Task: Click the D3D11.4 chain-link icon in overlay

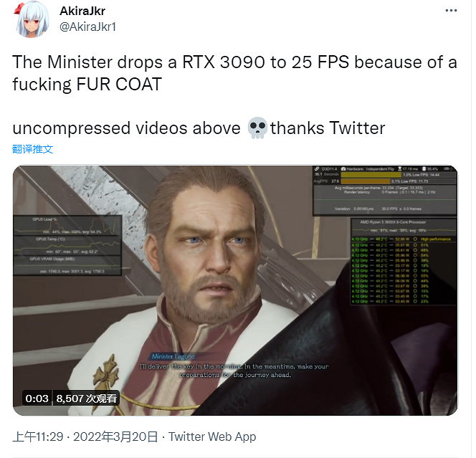Action: click(x=317, y=168)
